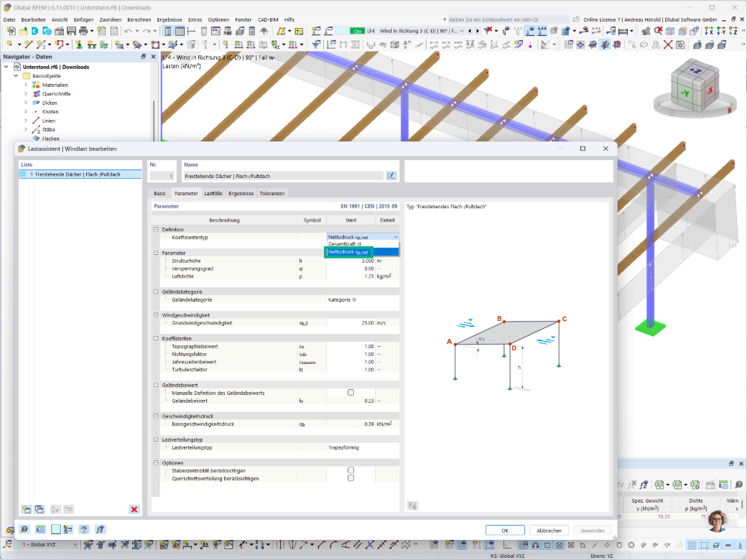Enable Stabexzentrizität berücksichtigen checkbox
This screenshot has height=560, width=747.
pos(351,470)
